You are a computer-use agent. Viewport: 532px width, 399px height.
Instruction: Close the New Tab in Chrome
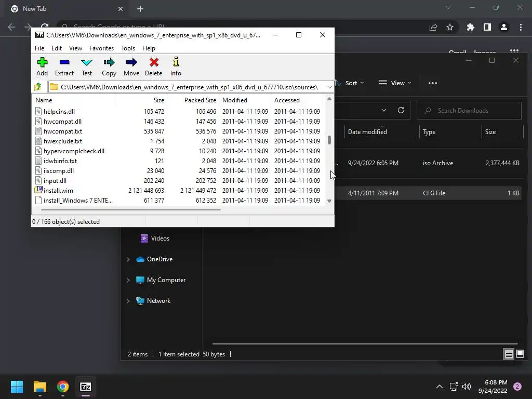tap(121, 9)
